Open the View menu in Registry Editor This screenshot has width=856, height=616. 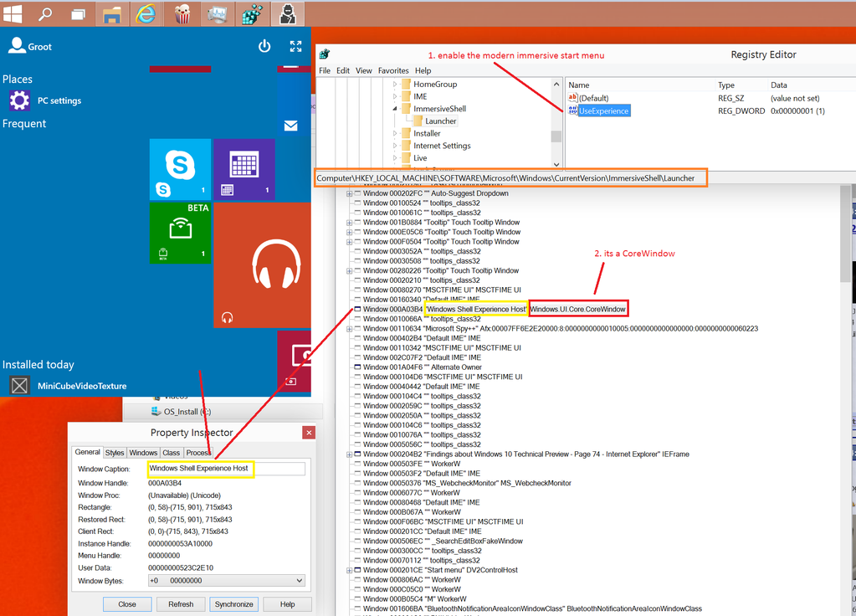[x=364, y=70]
